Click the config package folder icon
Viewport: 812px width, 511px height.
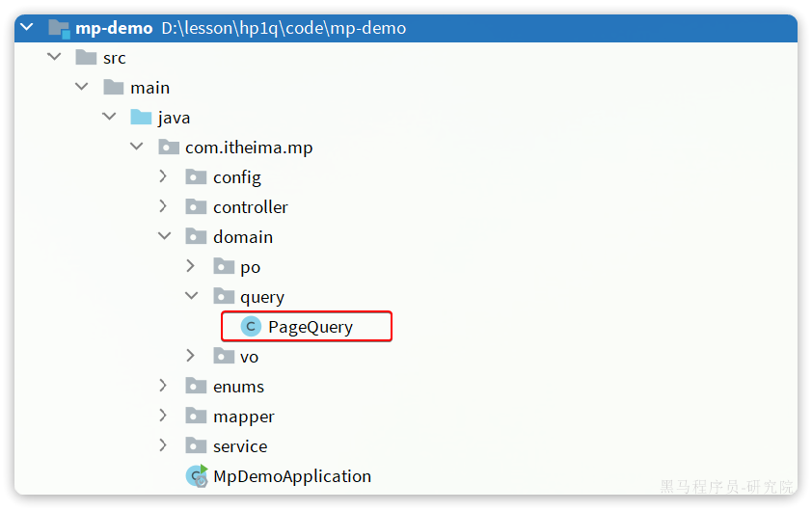coord(197,177)
